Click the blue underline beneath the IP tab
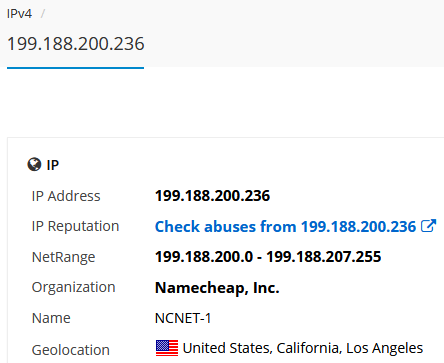 click(75, 68)
